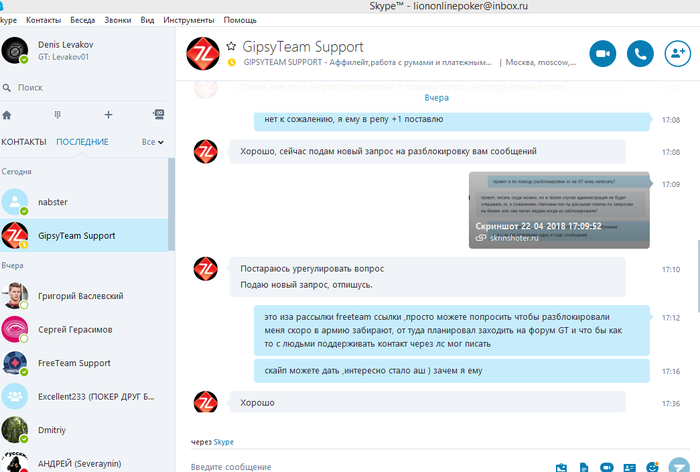Viewport: 700px width, 472px height.
Task: Select message 'нет к сожалению, я ему в репу'
Action: pos(451,120)
